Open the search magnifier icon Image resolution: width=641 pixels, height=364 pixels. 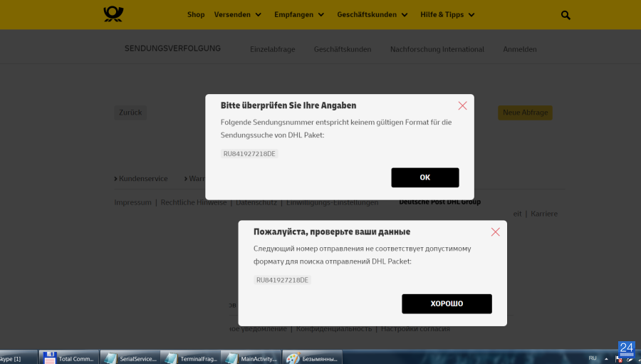(x=566, y=15)
